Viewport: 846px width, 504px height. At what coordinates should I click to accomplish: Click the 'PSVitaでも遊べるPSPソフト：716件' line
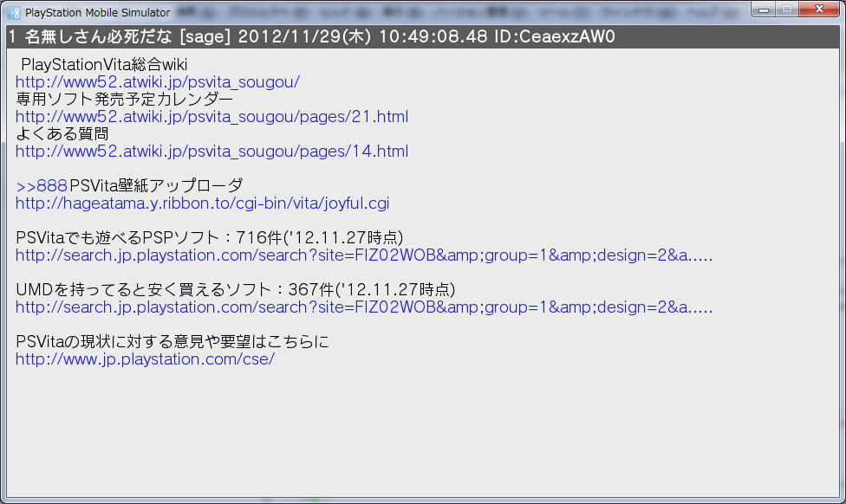(x=210, y=238)
